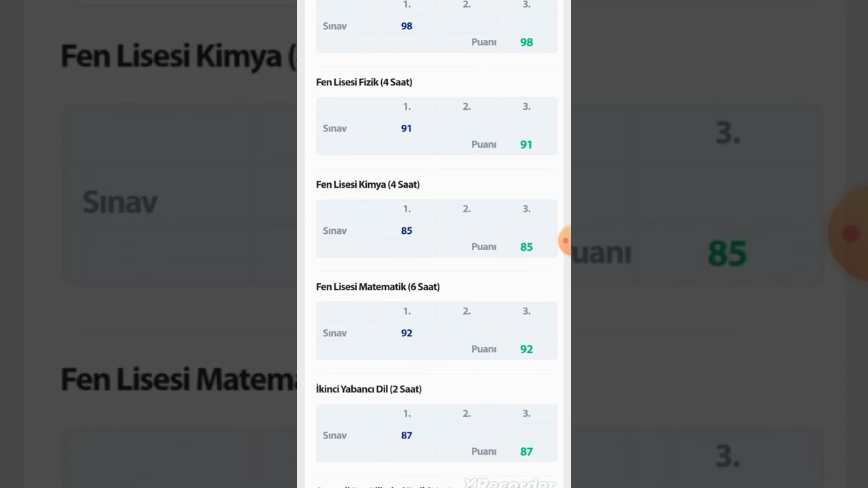The image size is (868, 488).
Task: Click column 2 header in Fizik table
Action: pyautogui.click(x=467, y=106)
